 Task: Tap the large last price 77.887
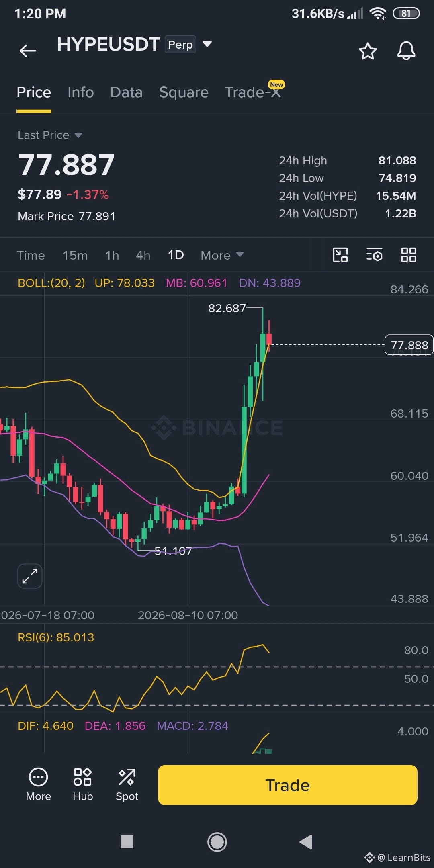click(67, 165)
